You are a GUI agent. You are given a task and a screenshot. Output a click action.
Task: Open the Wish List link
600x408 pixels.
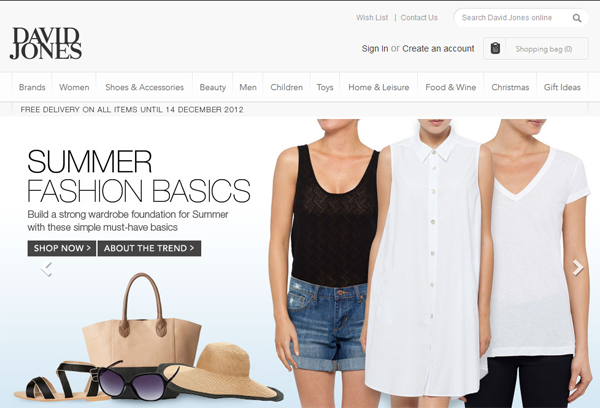[x=372, y=18]
